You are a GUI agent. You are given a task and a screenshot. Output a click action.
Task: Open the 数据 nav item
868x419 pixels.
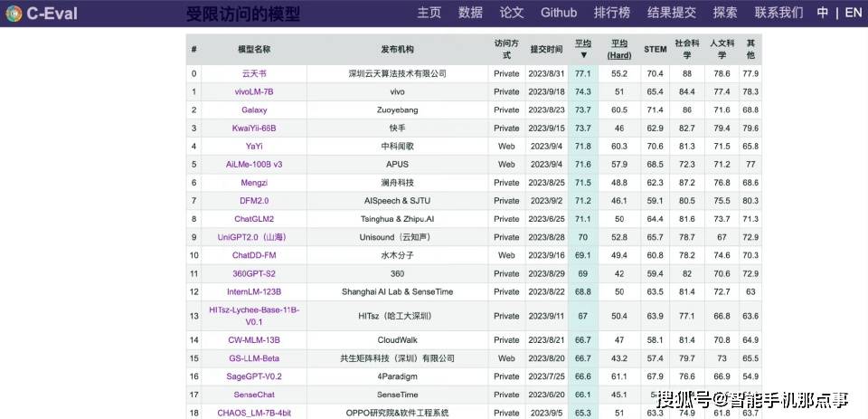(x=470, y=13)
